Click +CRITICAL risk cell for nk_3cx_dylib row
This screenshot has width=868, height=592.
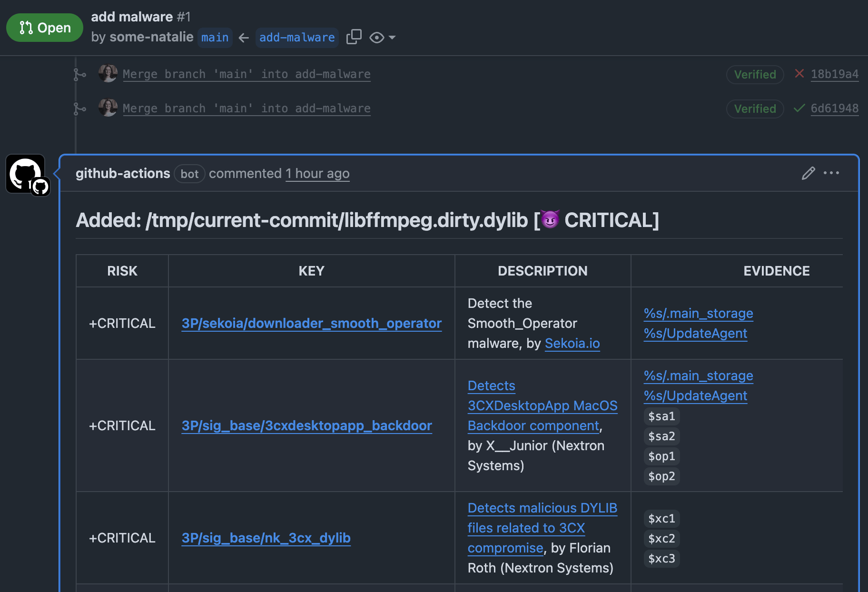point(122,538)
